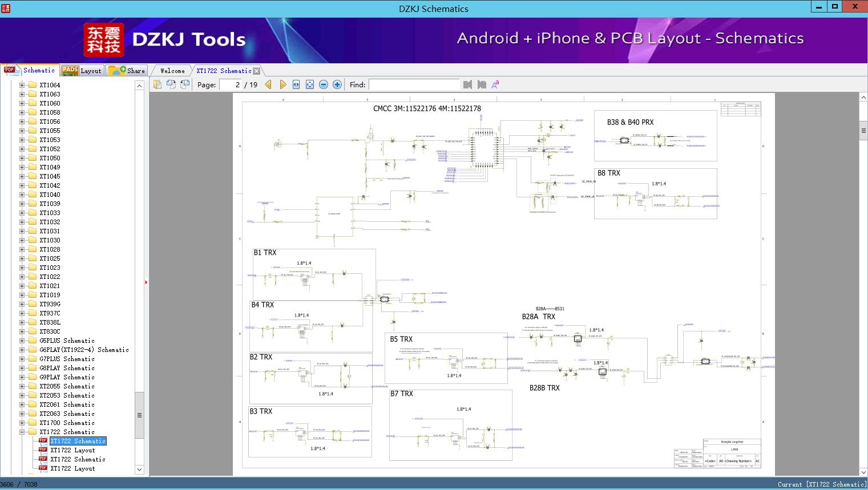Select G8PLAY Schematic in the tree

(x=67, y=368)
